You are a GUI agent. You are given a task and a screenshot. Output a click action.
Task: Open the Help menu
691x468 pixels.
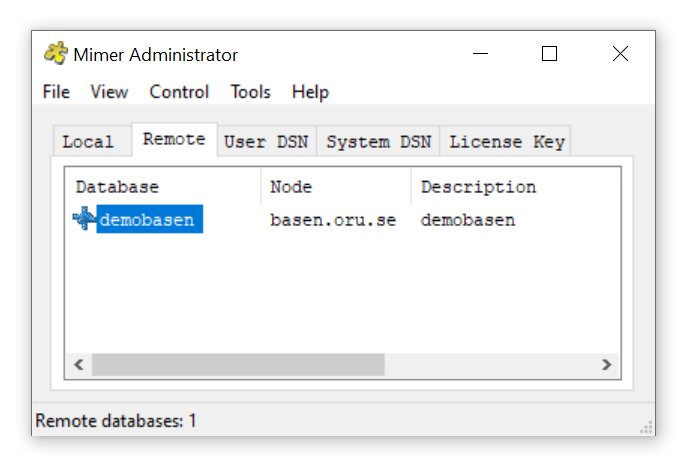pos(310,92)
